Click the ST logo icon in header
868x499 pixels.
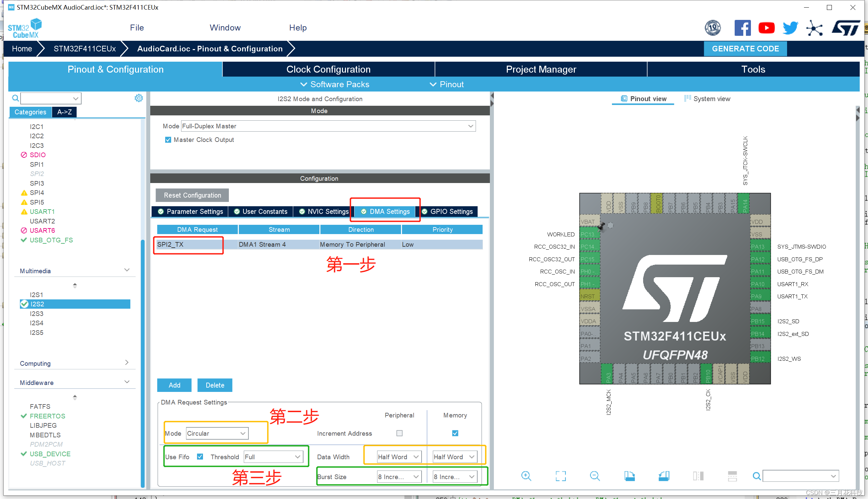point(846,28)
